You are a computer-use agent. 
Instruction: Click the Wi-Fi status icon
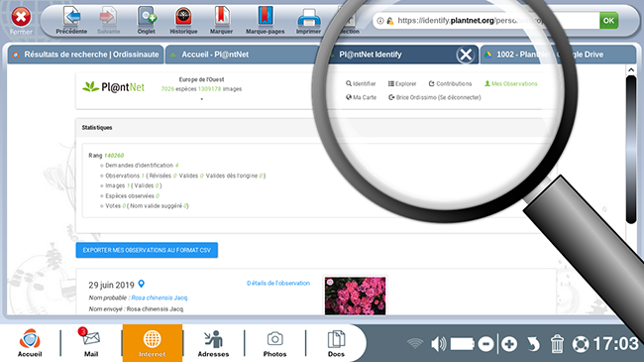click(x=415, y=344)
